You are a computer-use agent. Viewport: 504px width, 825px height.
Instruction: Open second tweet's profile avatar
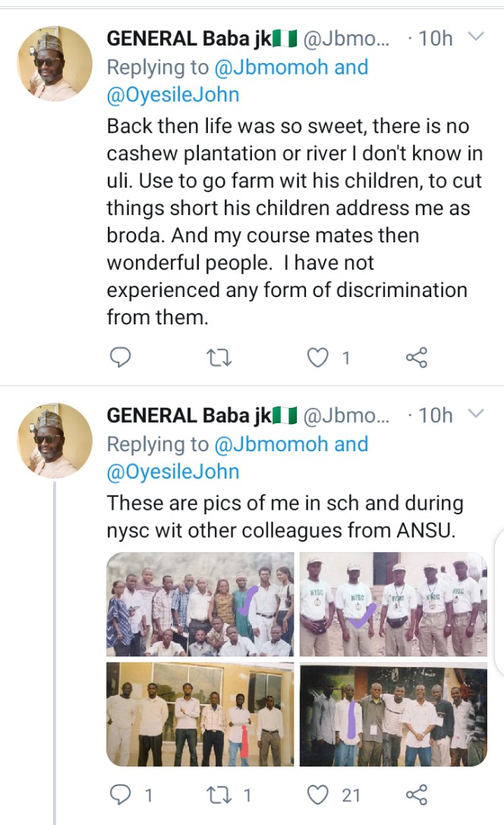point(55,441)
